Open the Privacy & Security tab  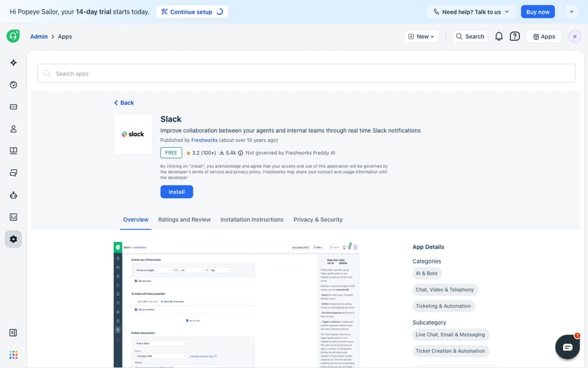coord(318,220)
